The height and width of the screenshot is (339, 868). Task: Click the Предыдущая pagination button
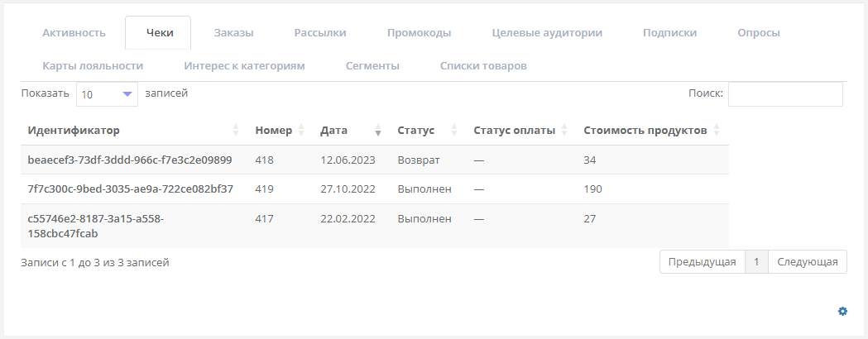click(702, 262)
